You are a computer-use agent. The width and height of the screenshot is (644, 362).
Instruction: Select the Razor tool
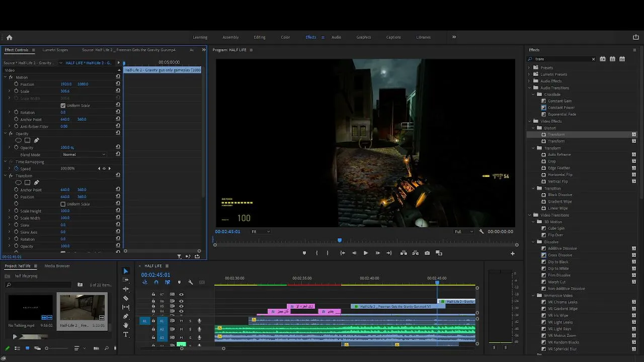coord(126,298)
